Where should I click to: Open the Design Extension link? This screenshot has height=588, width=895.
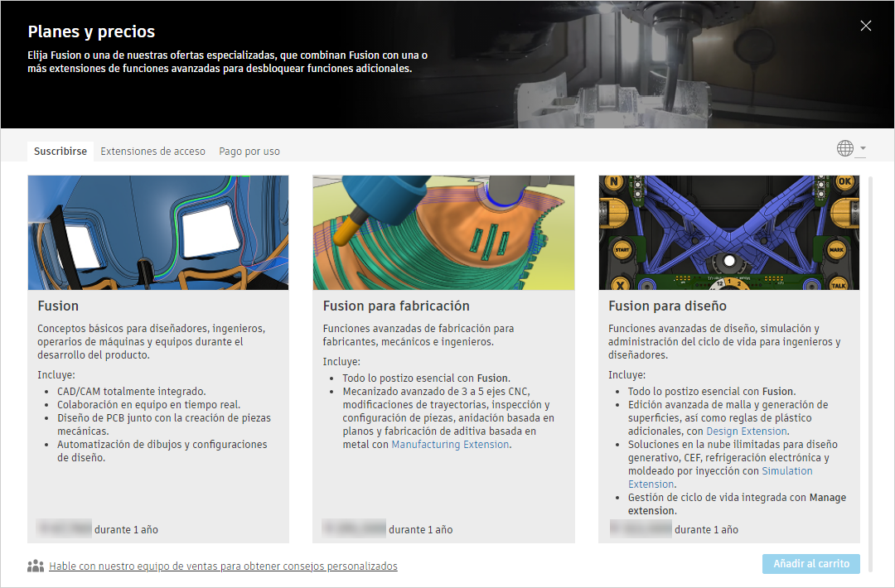tap(747, 431)
